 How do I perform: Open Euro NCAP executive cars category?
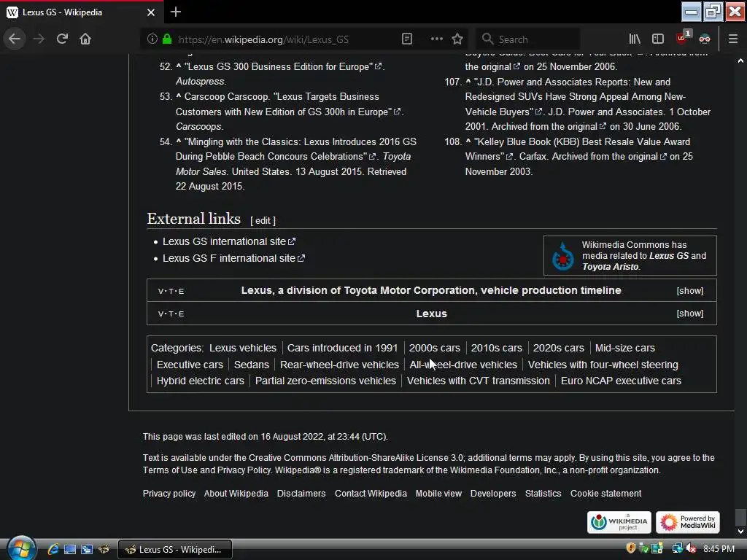(621, 381)
